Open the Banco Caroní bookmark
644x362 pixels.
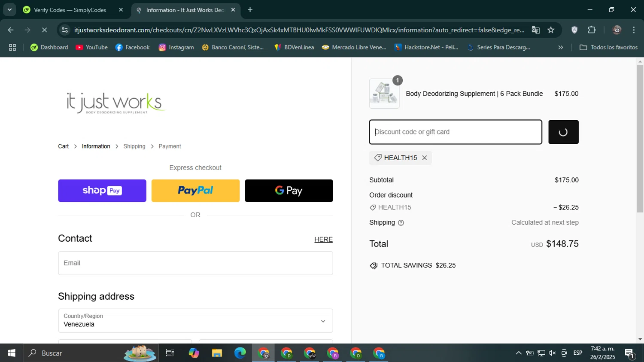point(233,48)
